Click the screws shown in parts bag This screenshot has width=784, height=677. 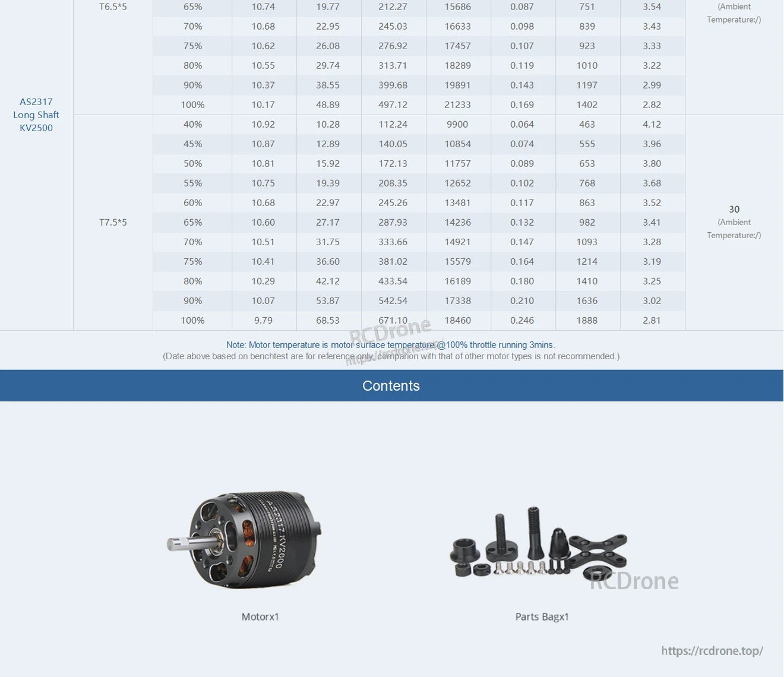(x=520, y=570)
